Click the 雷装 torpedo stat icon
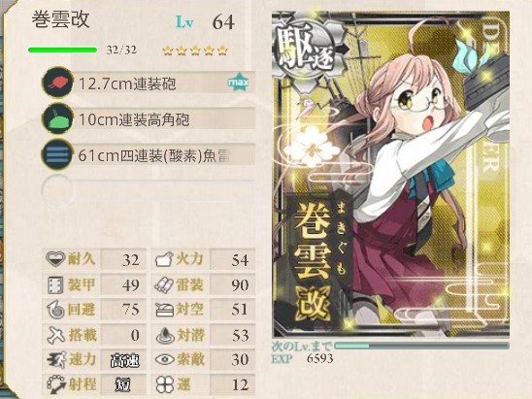This screenshot has width=532, height=399. coord(164,284)
